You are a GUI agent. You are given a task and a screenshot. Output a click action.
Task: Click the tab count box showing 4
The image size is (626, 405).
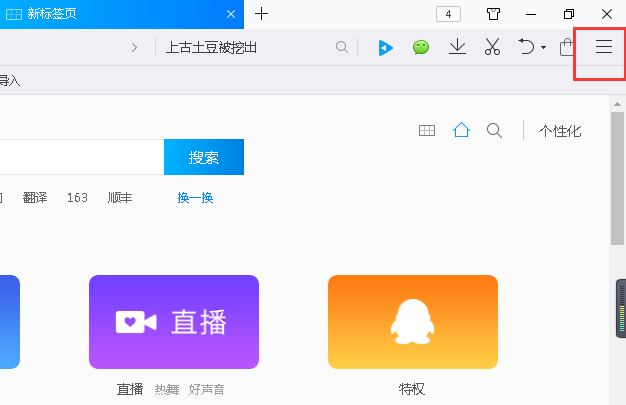[448, 14]
